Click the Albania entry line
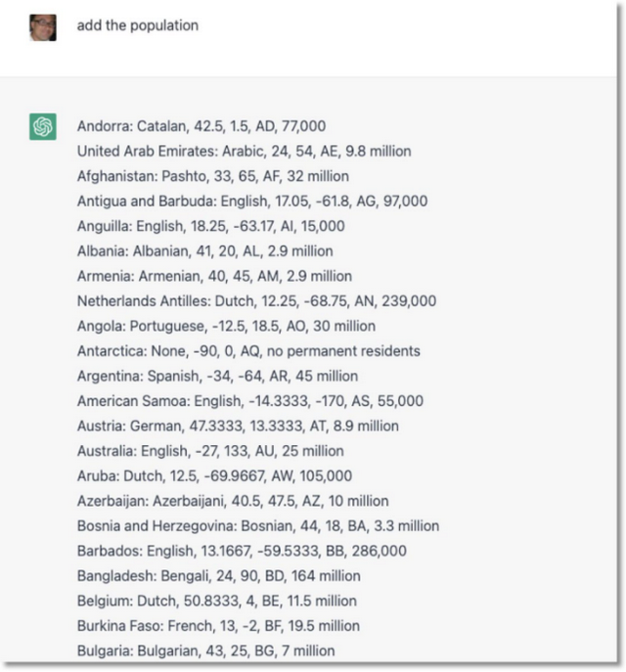The width and height of the screenshot is (626, 672). click(204, 251)
